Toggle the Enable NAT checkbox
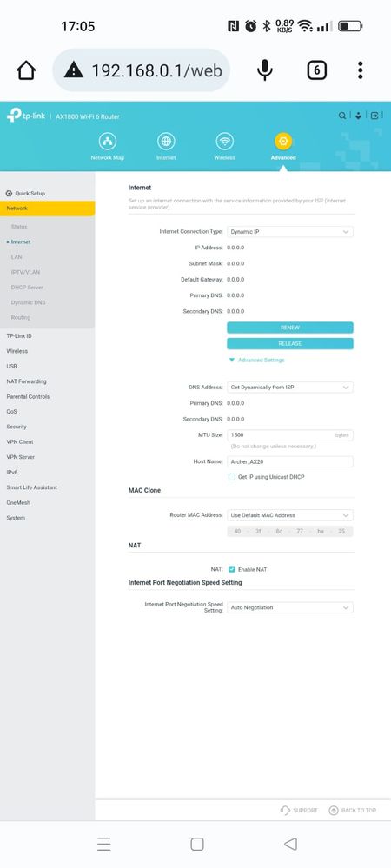This screenshot has width=391, height=868. point(232,569)
